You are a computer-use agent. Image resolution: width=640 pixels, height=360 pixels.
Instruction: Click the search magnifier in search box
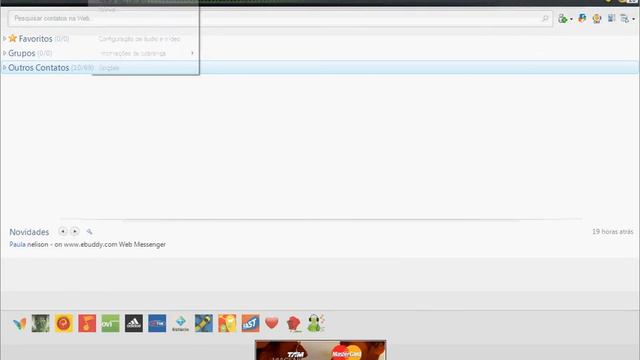click(x=545, y=18)
